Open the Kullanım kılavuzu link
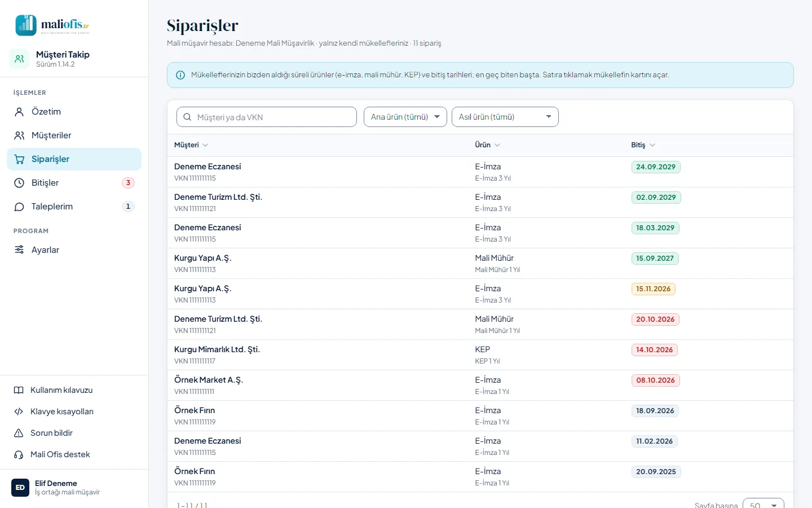 click(x=74, y=390)
